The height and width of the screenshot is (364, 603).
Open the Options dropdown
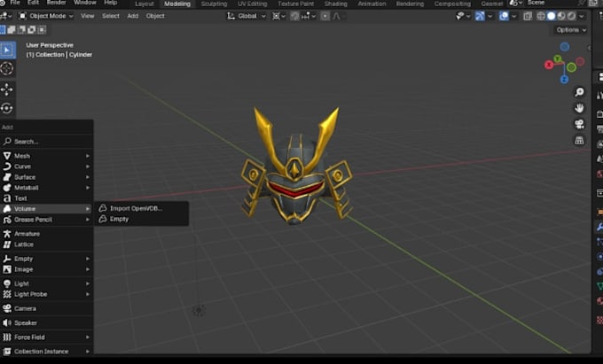(571, 29)
